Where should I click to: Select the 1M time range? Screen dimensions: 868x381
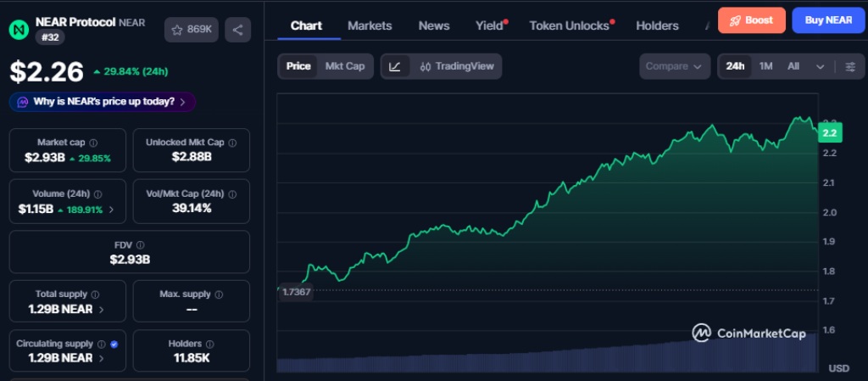click(x=765, y=66)
